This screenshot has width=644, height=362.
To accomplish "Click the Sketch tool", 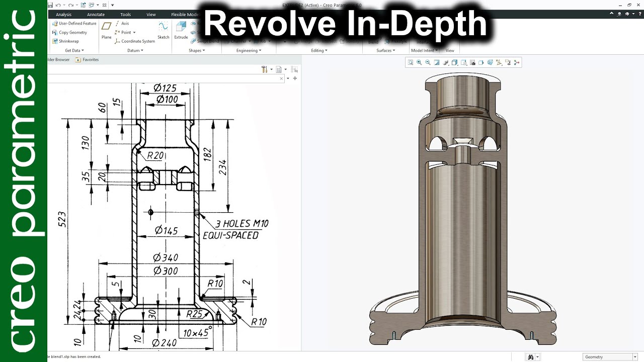I will tap(163, 30).
